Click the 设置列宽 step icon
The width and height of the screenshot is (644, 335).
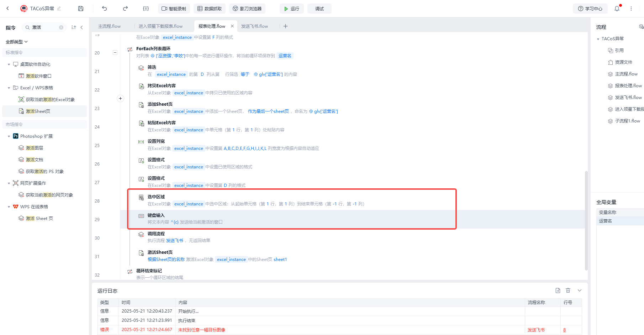(141, 142)
